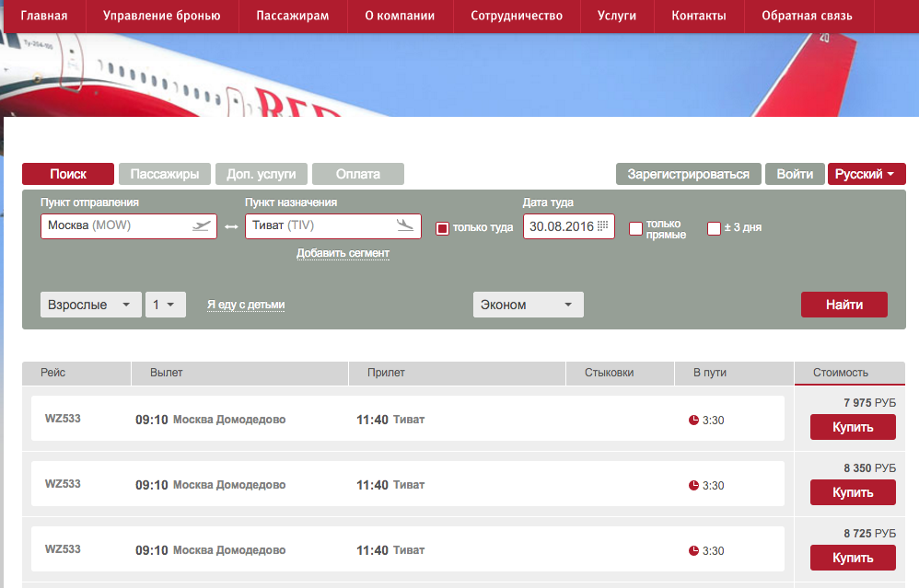Screen dimensions: 919x588
Task: Open the calendar icon in date field
Action: pos(603,225)
